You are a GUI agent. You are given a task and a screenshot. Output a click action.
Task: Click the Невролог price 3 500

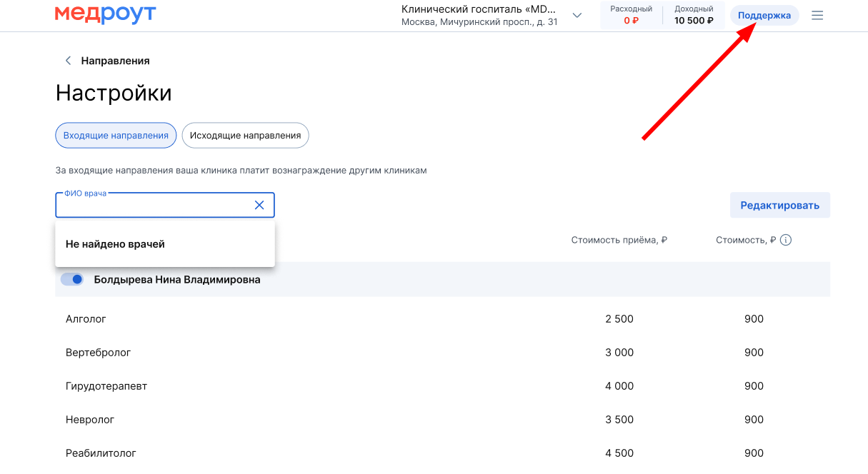pos(619,420)
